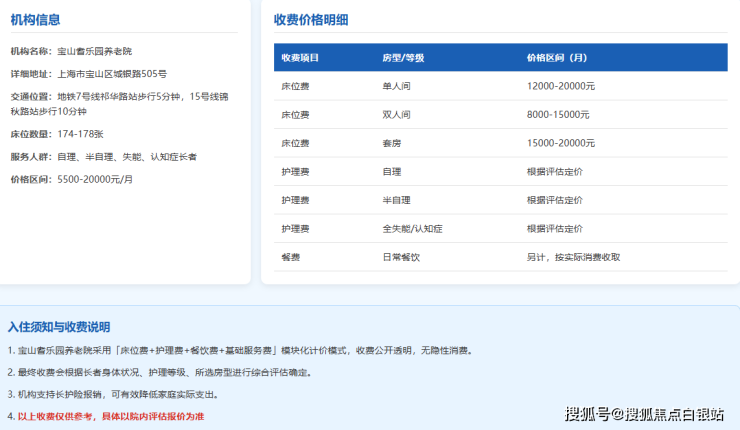
Task: Click the 机构信息 heading
Action: pos(35,20)
